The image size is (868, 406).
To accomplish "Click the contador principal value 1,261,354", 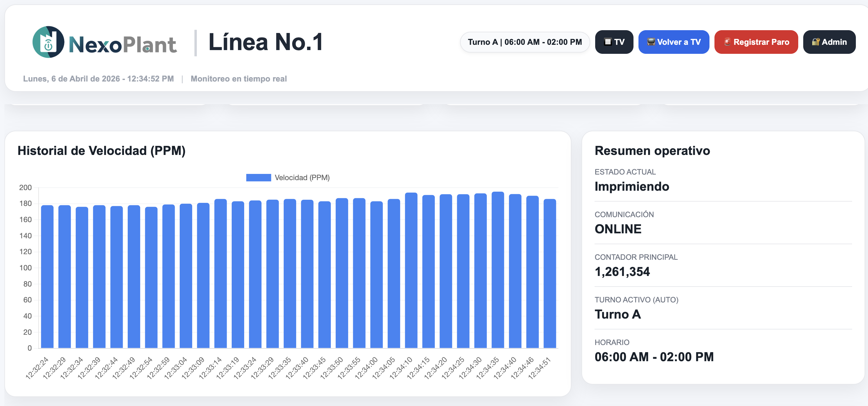I will click(x=622, y=272).
